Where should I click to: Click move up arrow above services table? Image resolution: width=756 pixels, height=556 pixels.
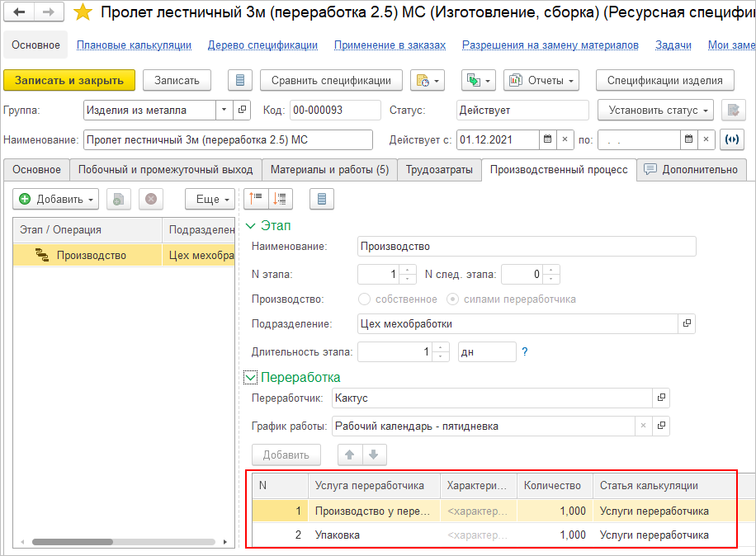click(351, 455)
